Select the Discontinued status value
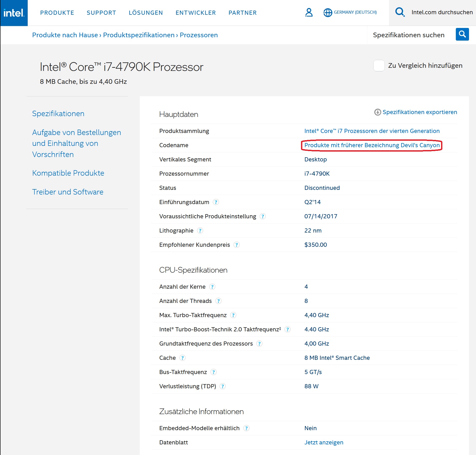Viewport: 476px width, 455px height. [x=322, y=188]
